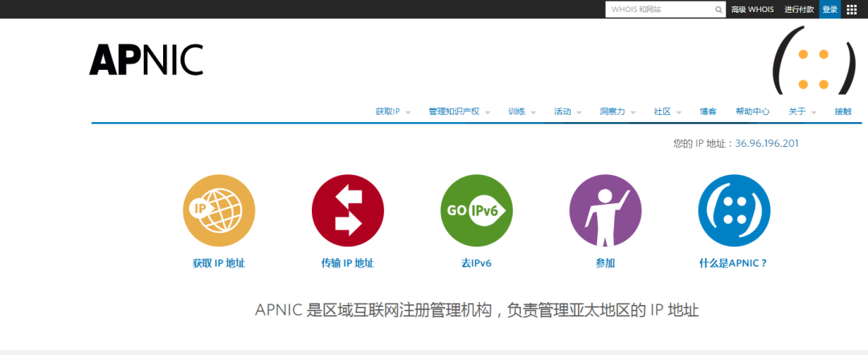Expand the 获取IP dropdown arrow
Image resolution: width=868 pixels, height=355 pixels.
(x=408, y=112)
